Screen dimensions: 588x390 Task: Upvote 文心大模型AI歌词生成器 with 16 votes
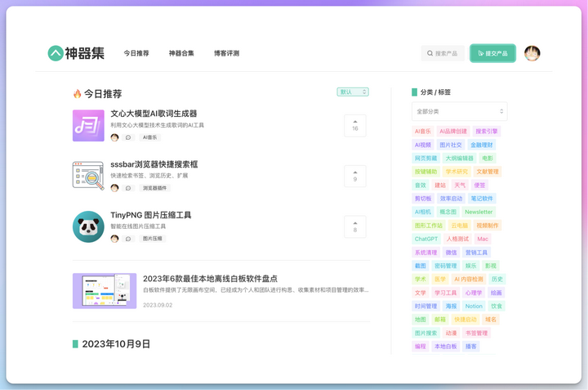click(355, 125)
